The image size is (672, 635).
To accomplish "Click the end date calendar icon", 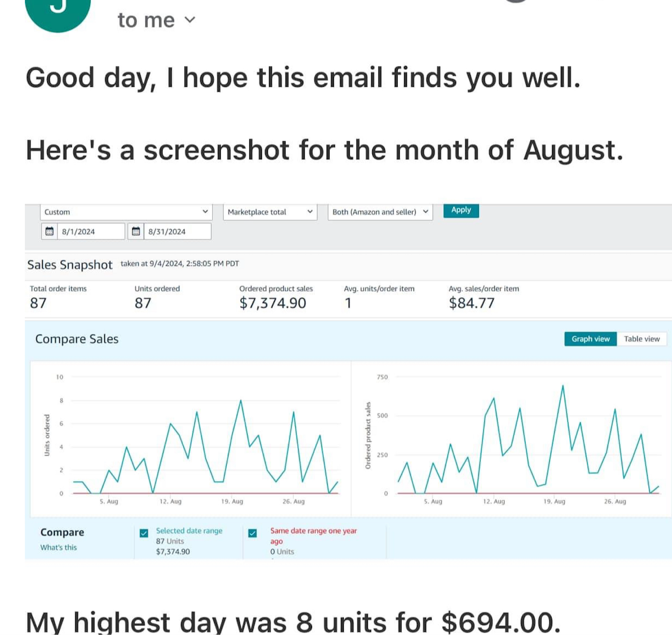I will [x=136, y=232].
